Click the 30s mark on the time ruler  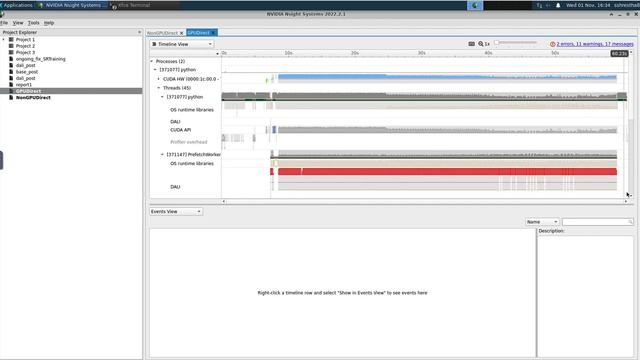click(422, 53)
